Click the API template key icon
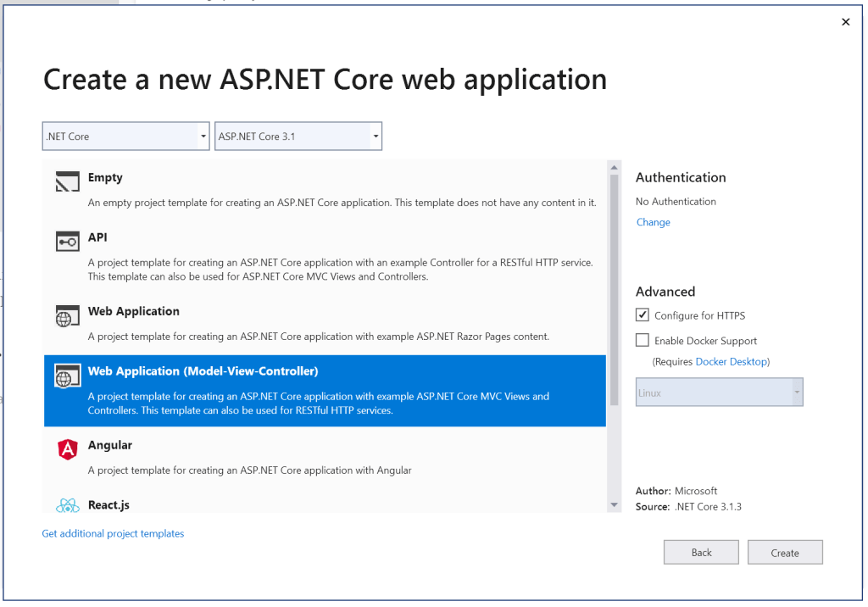Image resolution: width=868 pixels, height=607 pixels. pos(67,240)
